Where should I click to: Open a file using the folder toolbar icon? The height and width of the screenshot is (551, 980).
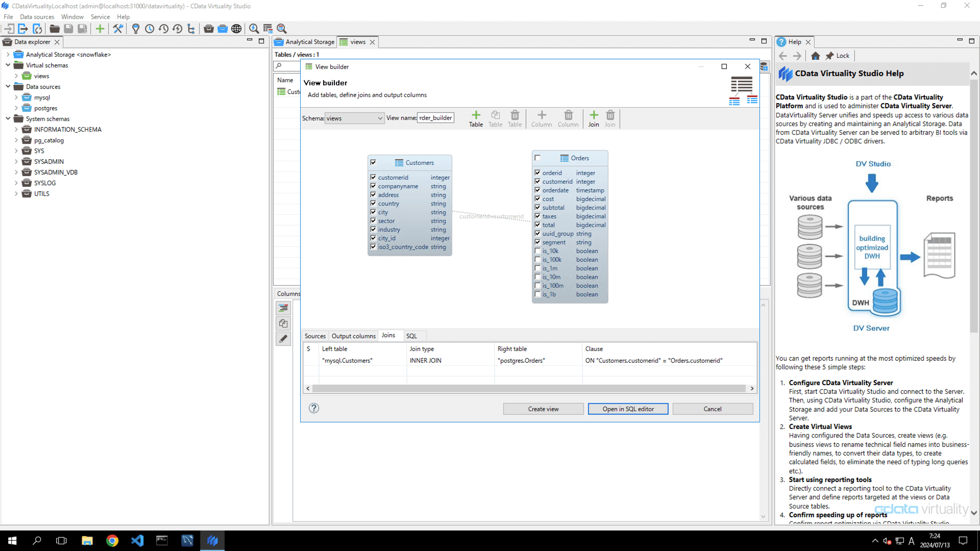(54, 29)
